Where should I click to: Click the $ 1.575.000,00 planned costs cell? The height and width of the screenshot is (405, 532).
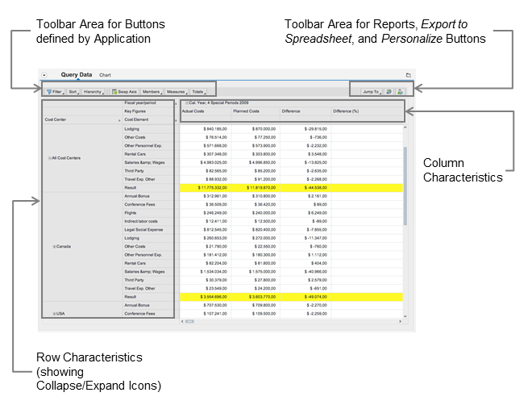click(x=256, y=272)
